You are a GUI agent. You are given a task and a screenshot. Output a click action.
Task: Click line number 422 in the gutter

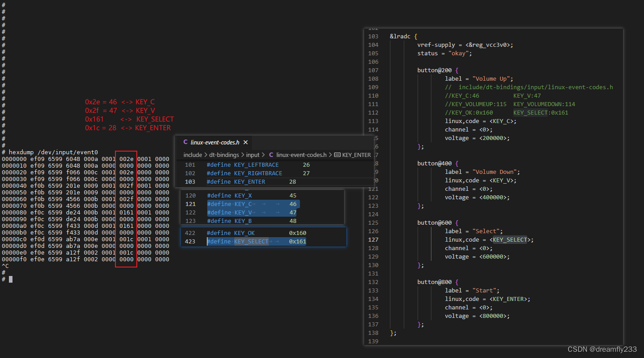click(x=190, y=233)
